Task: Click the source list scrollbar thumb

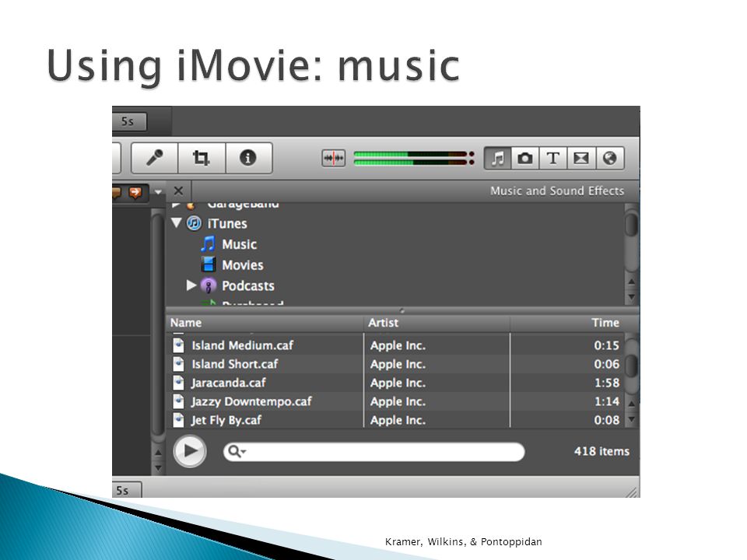Action: (x=631, y=225)
